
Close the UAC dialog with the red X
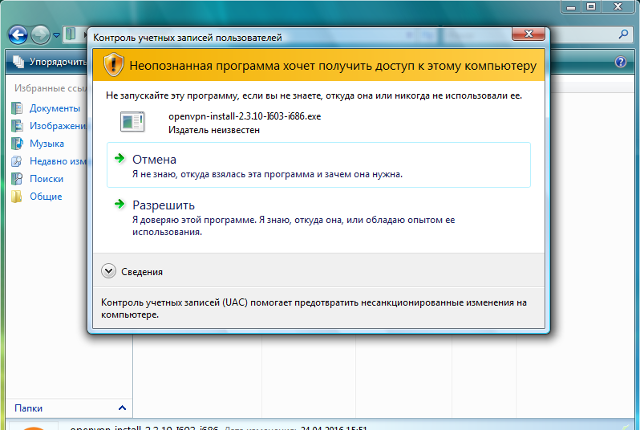[529, 34]
